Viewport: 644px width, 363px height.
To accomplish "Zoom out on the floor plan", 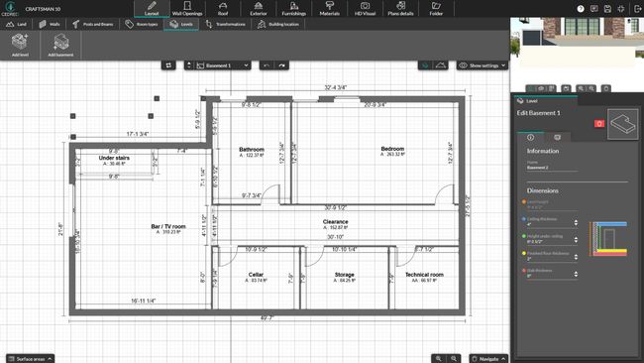I will pyautogui.click(x=454, y=358).
